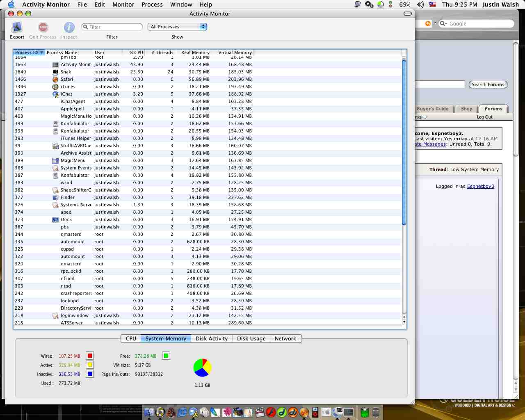This screenshot has width=525, height=420.
Task: Click the memory usage pie chart
Action: tap(203, 367)
